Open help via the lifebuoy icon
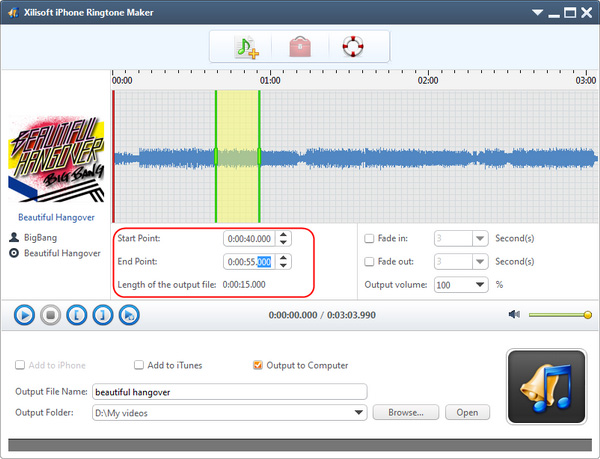The height and width of the screenshot is (459, 600). click(x=351, y=46)
